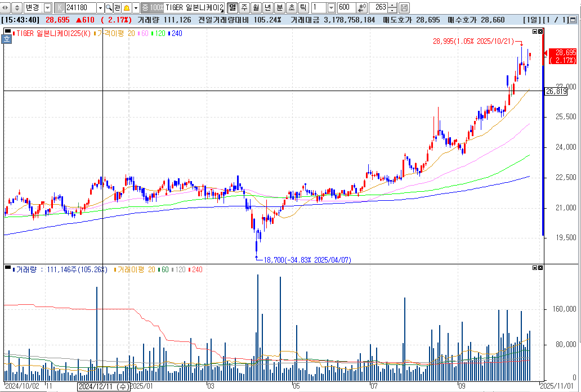Open the tick interval dropdown showing 1

[x=330, y=8]
